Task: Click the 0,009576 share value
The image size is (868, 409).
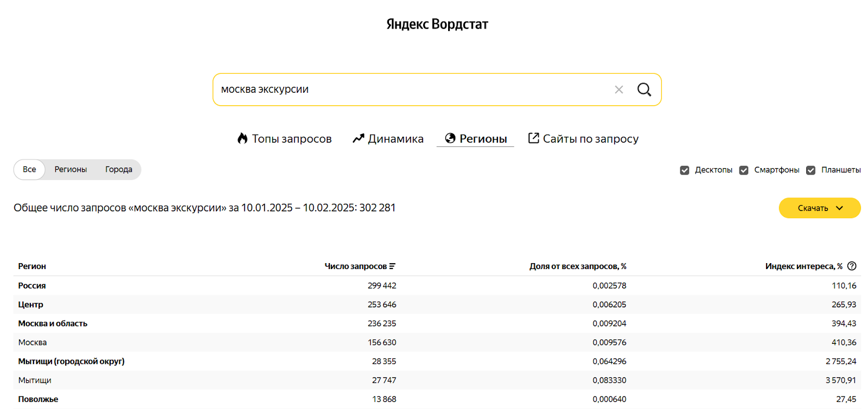Action: tap(609, 342)
